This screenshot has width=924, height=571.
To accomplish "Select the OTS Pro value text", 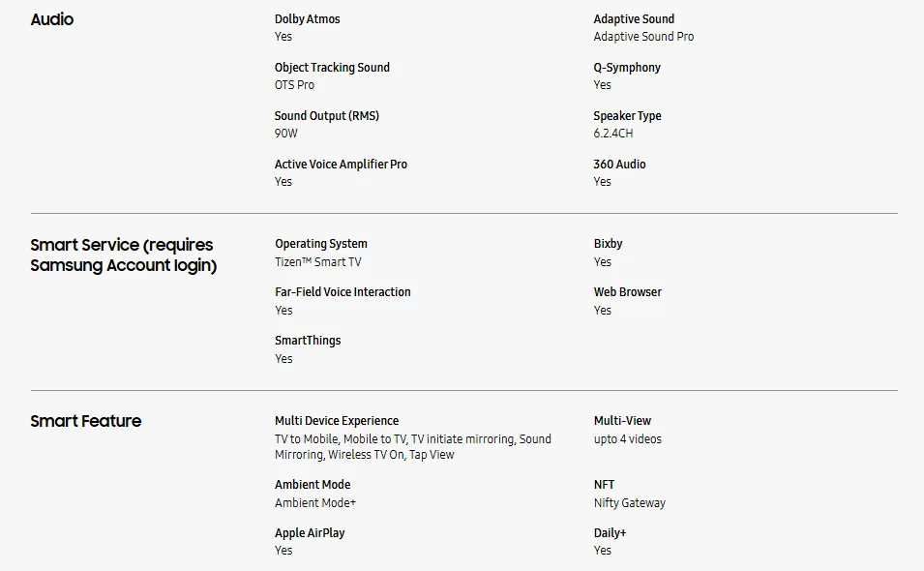I will point(294,85).
